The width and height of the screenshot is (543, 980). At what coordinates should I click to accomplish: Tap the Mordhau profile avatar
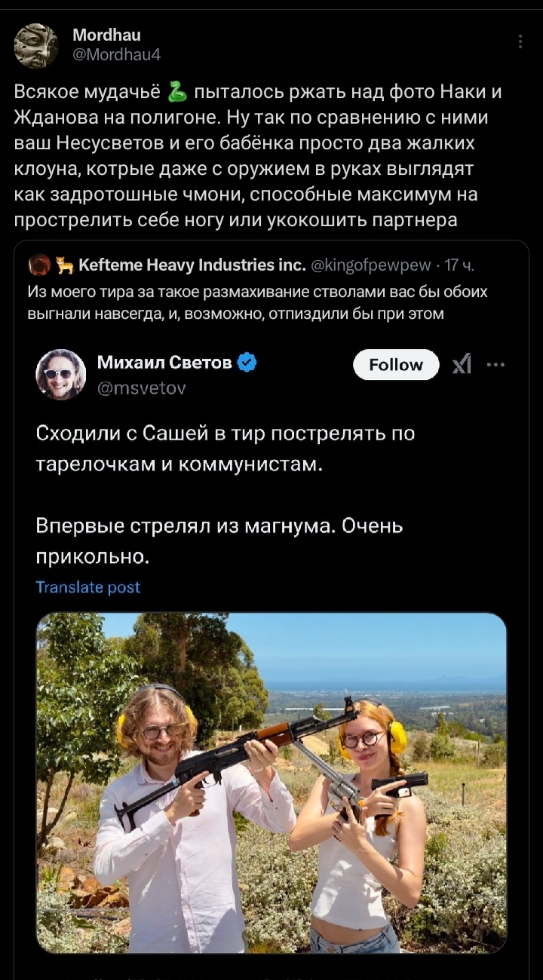pos(35,45)
